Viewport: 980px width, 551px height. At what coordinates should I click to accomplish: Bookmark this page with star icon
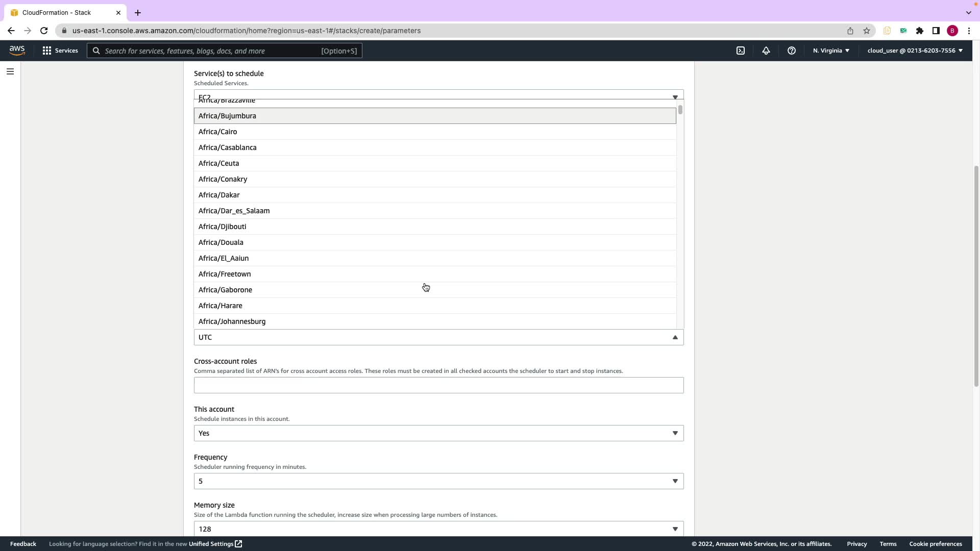click(x=866, y=31)
